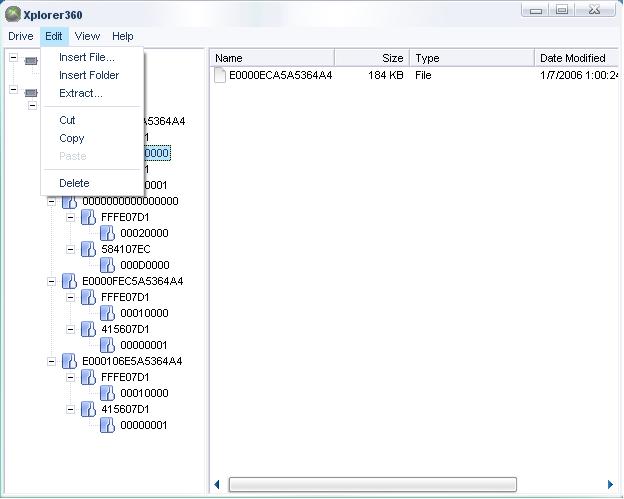Click the horizontal scrollbar right arrow
The image size is (624, 499).
pos(610,485)
